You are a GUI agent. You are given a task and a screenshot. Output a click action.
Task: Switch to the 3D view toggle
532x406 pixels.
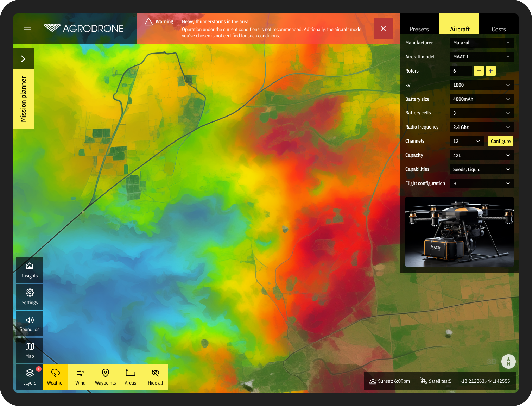pyautogui.click(x=492, y=362)
